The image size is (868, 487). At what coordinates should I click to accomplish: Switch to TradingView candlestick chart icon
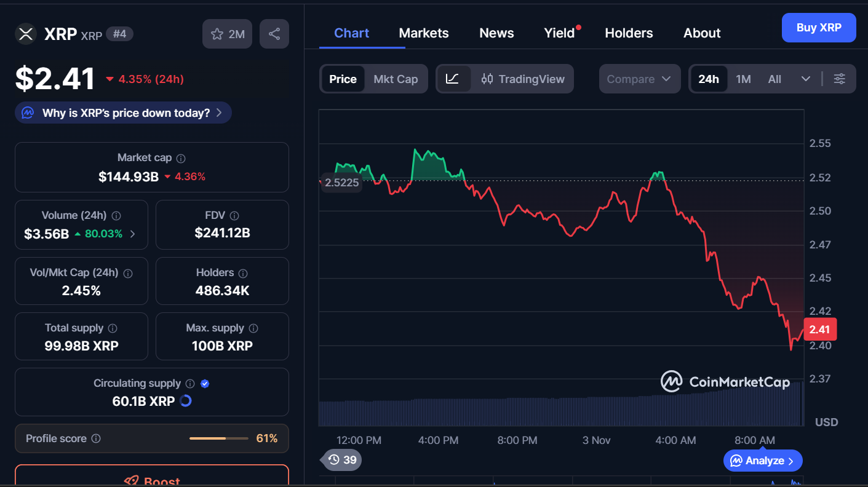pos(487,79)
